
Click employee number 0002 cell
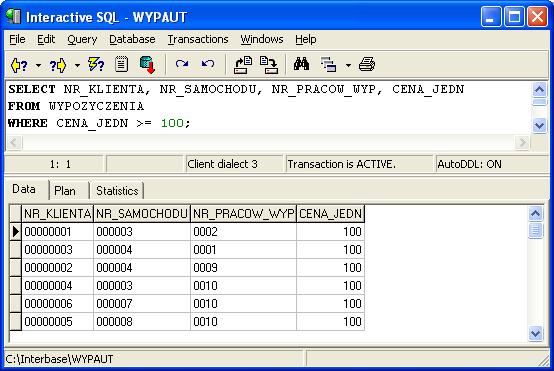click(x=243, y=232)
